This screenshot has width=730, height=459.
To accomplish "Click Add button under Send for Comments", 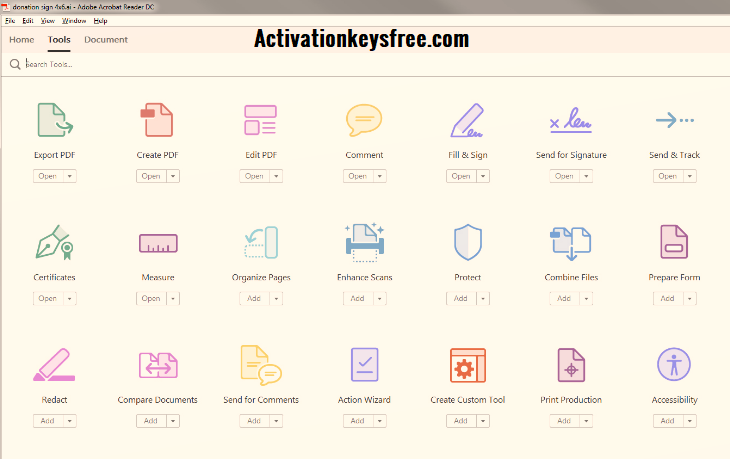I will click(254, 421).
